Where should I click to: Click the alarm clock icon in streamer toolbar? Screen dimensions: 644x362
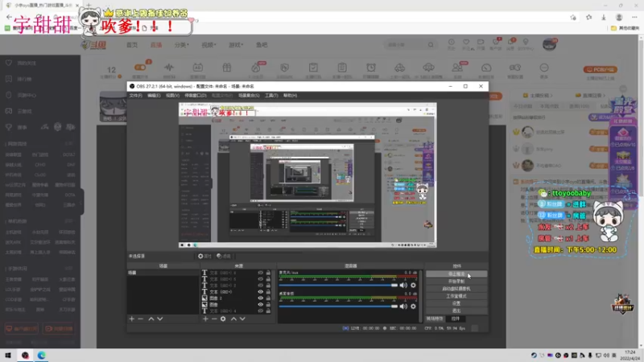point(371,68)
